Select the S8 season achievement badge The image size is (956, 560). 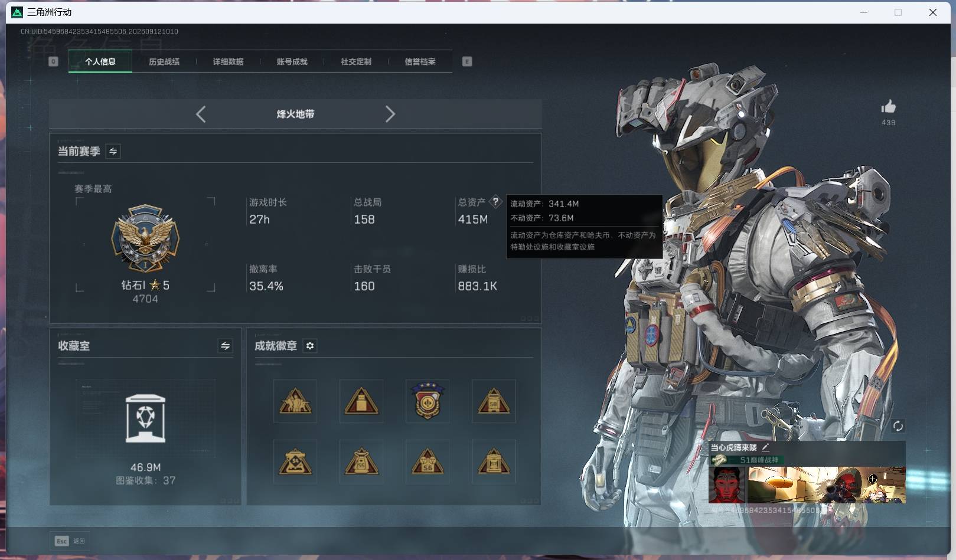click(494, 401)
